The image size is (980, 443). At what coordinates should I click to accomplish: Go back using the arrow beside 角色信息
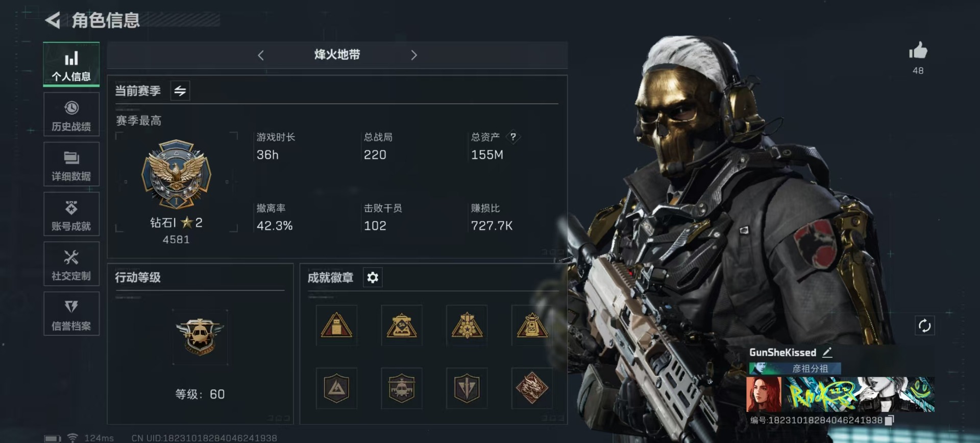[x=53, y=20]
